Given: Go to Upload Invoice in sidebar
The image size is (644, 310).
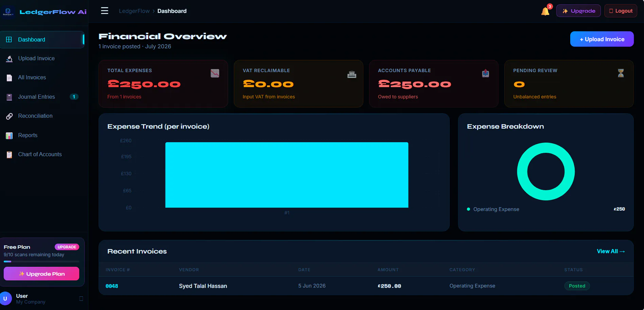Looking at the screenshot, I should pyautogui.click(x=42, y=59).
